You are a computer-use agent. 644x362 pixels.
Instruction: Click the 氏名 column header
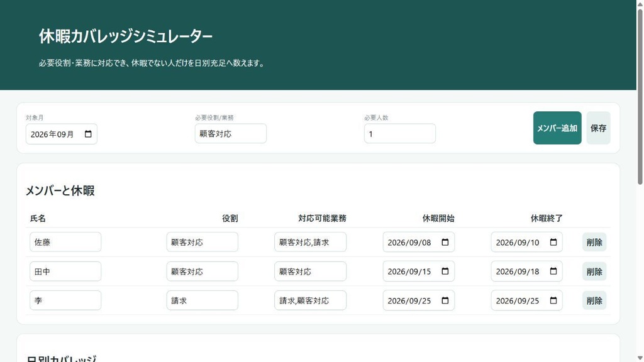tap(38, 218)
